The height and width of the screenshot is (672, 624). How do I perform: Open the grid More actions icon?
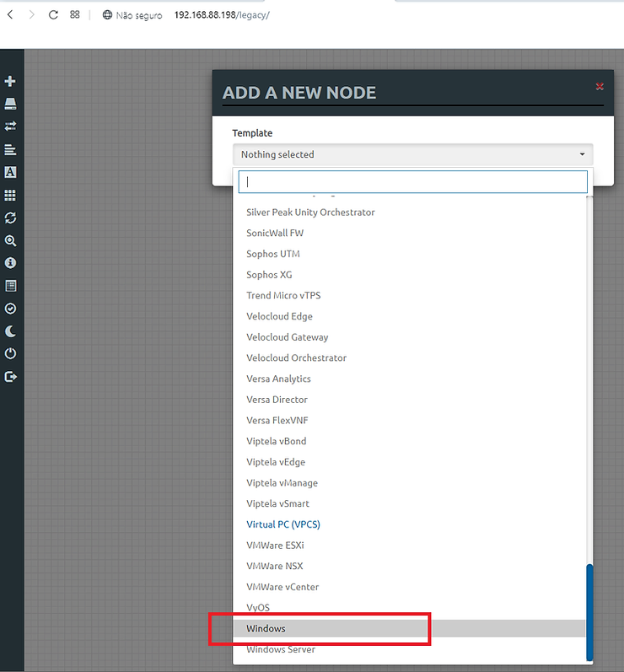coord(10,196)
